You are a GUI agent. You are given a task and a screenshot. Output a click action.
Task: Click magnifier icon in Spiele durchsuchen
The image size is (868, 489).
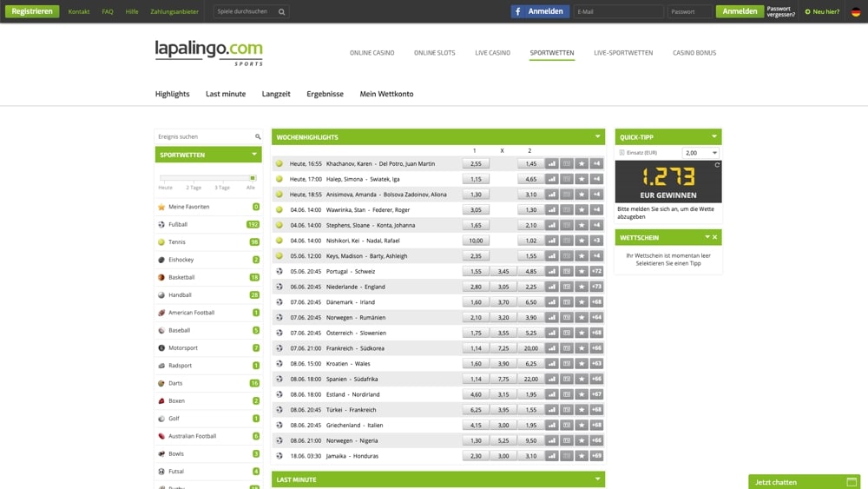coord(282,11)
